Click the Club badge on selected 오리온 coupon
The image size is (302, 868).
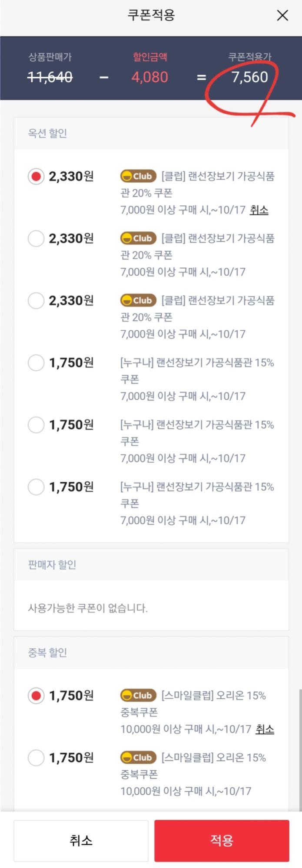(x=138, y=695)
